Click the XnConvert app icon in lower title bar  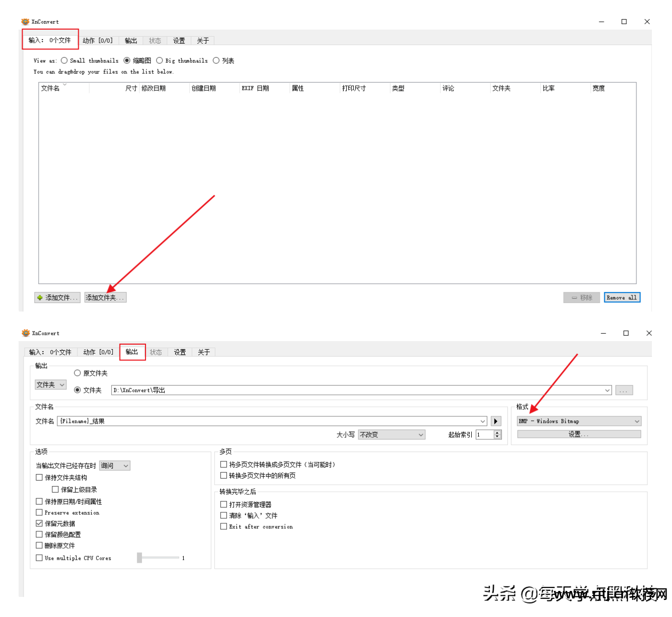click(26, 333)
